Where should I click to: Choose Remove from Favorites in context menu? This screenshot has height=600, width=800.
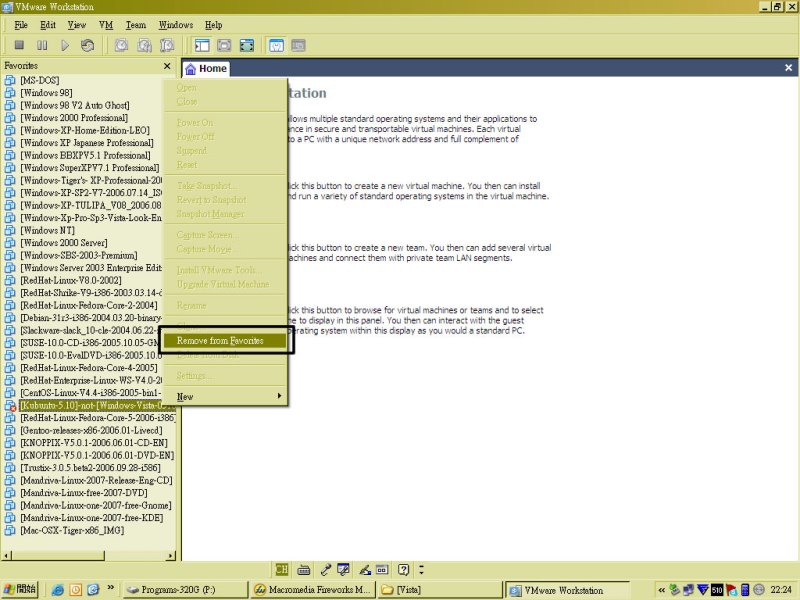224,341
